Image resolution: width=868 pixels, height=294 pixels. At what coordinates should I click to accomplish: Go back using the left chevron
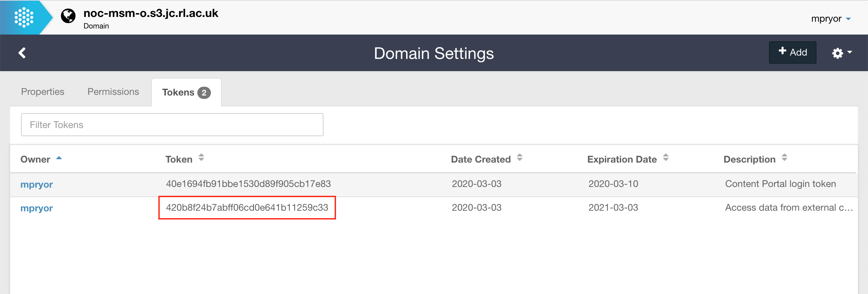pos(22,53)
